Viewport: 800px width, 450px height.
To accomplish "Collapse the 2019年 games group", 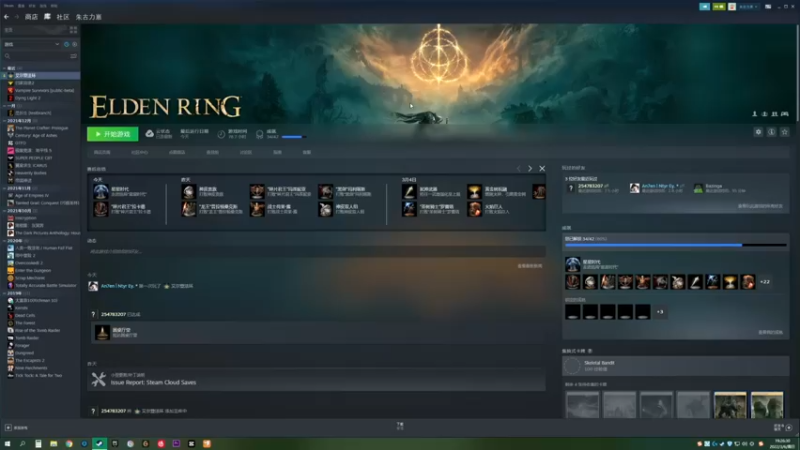I will click(x=4, y=293).
